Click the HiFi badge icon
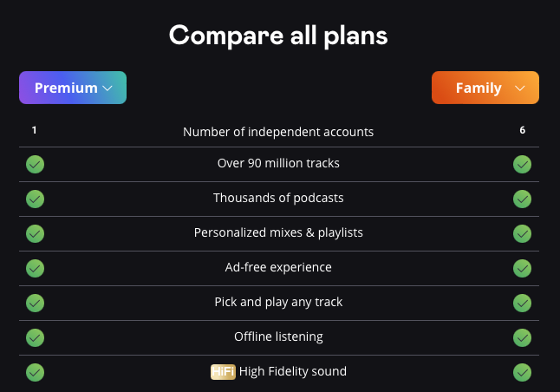 point(223,372)
